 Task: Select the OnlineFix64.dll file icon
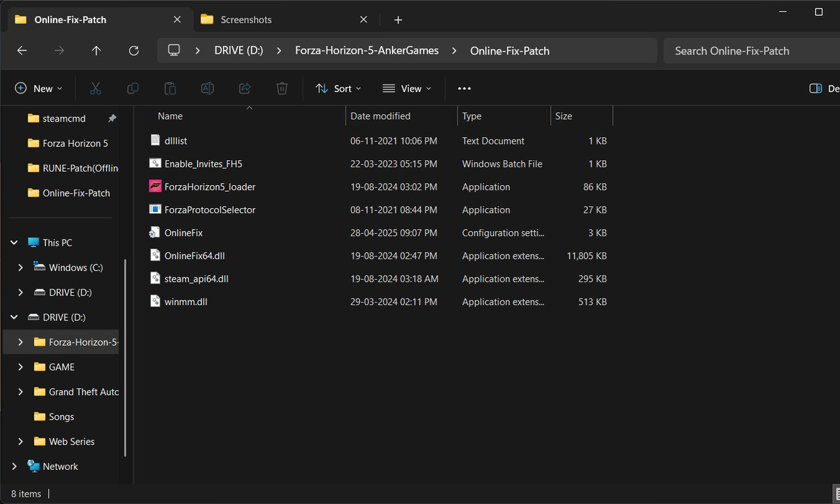coord(155,255)
